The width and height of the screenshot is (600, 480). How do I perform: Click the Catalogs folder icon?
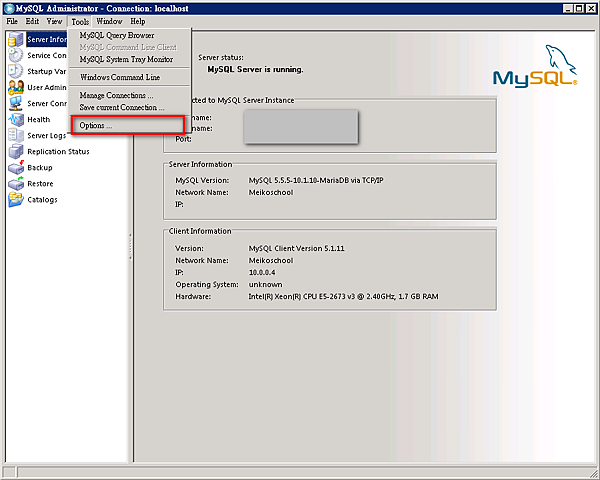(x=16, y=200)
